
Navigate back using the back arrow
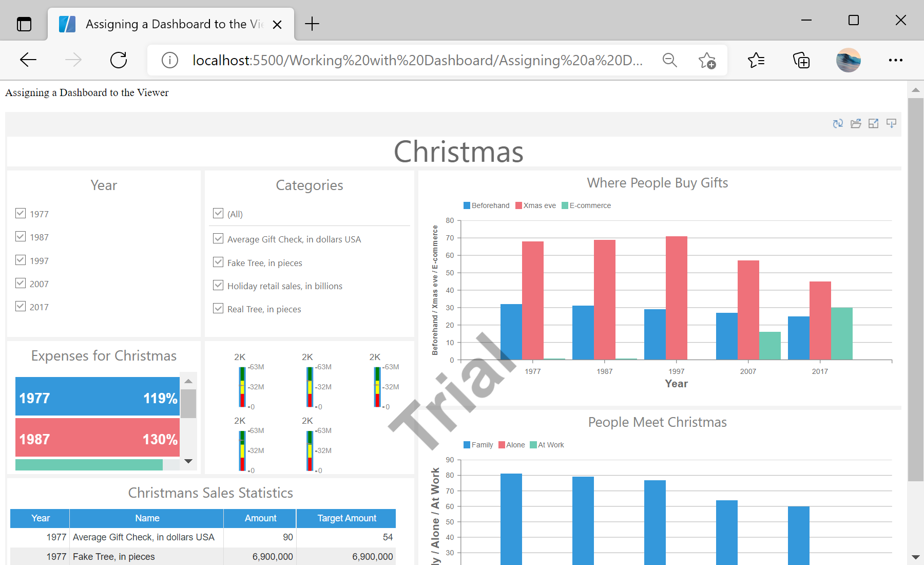coord(28,60)
